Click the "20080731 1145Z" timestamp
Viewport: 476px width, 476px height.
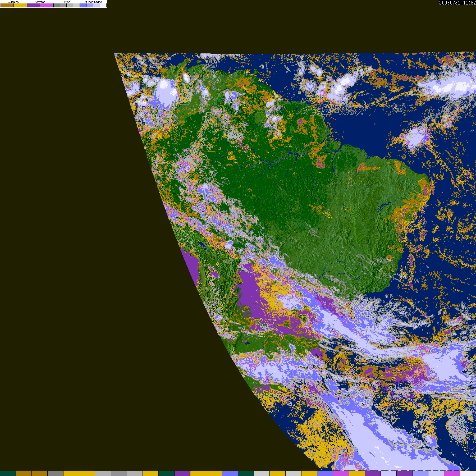[x=457, y=3]
